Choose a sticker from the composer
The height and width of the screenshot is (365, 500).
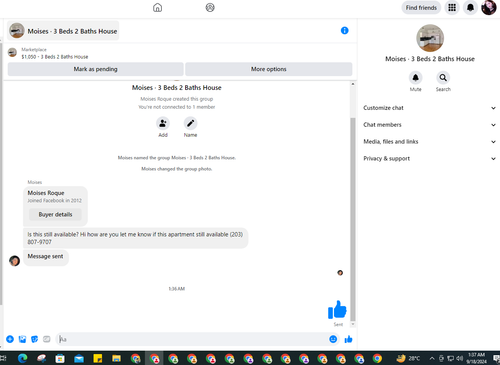tap(34, 339)
